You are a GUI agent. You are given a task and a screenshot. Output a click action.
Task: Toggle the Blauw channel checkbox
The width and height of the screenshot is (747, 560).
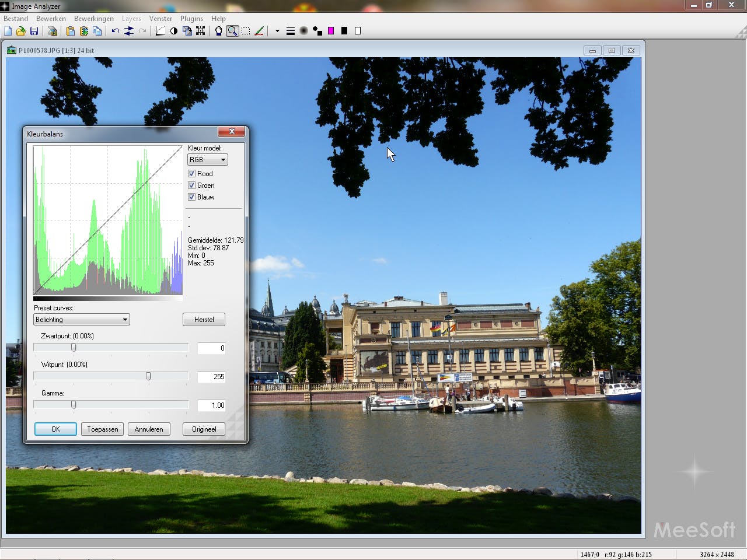pyautogui.click(x=192, y=197)
